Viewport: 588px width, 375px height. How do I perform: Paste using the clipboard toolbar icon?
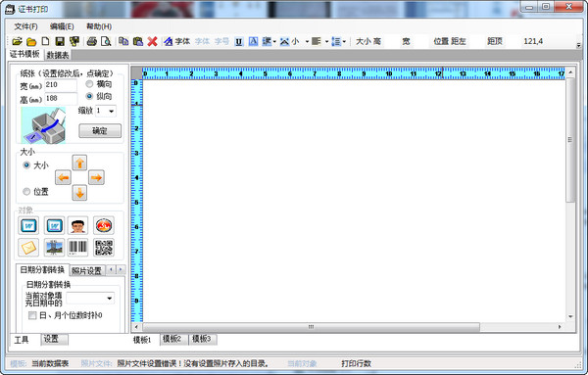[x=137, y=41]
